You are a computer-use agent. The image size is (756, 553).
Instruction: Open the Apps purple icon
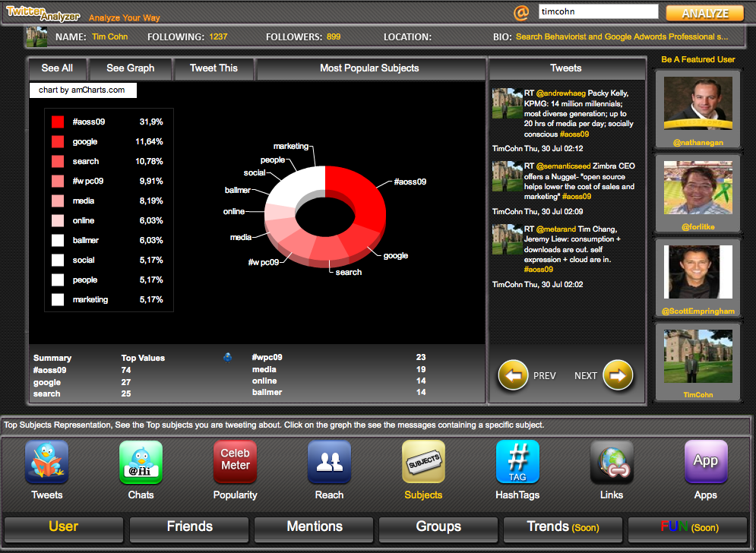(x=706, y=463)
